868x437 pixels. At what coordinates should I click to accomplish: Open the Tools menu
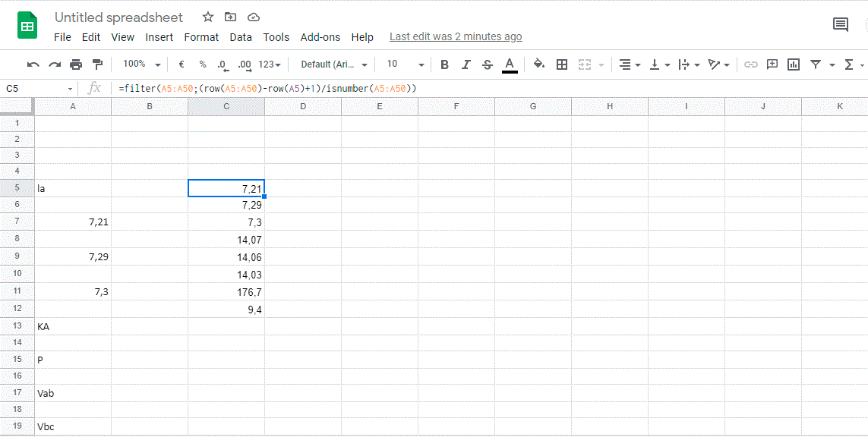pos(276,37)
